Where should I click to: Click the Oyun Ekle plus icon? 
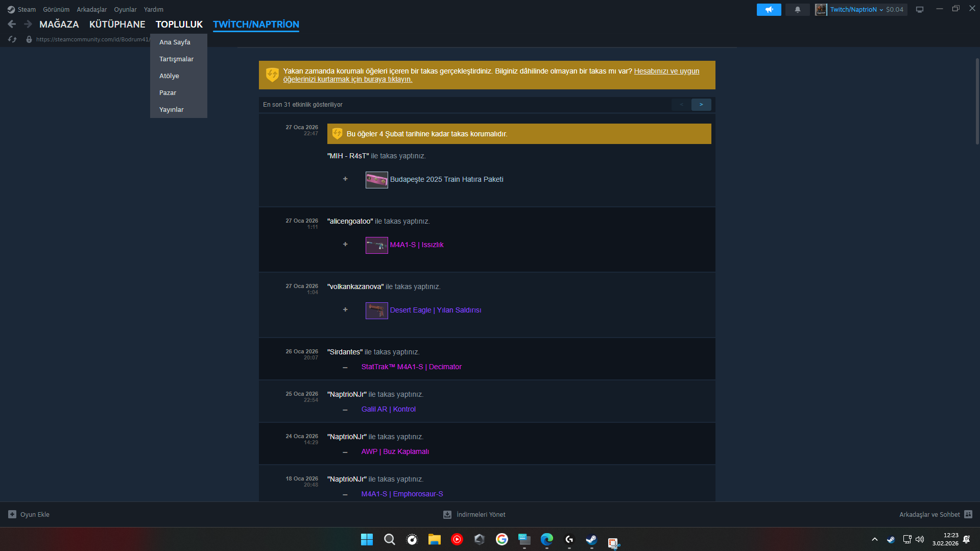point(12,514)
